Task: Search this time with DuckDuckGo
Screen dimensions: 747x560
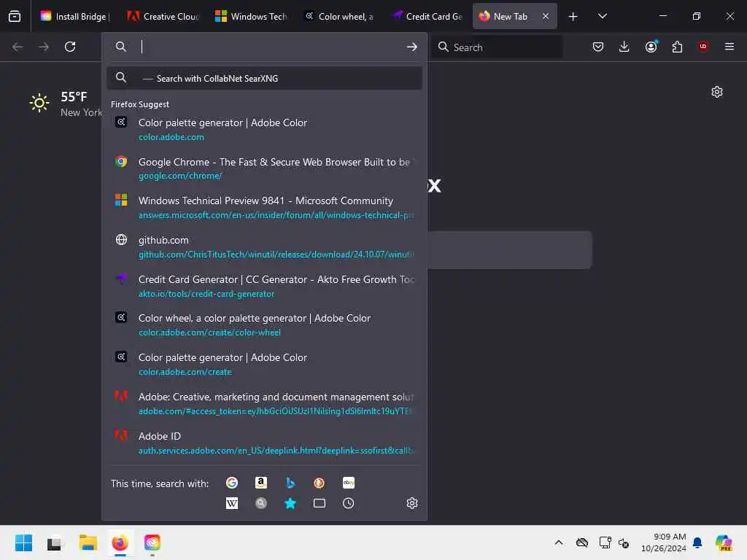Action: coord(320,483)
